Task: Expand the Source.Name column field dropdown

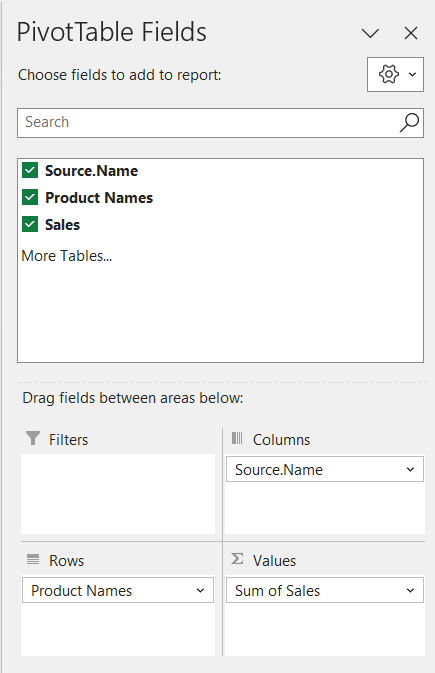Action: coord(411,470)
